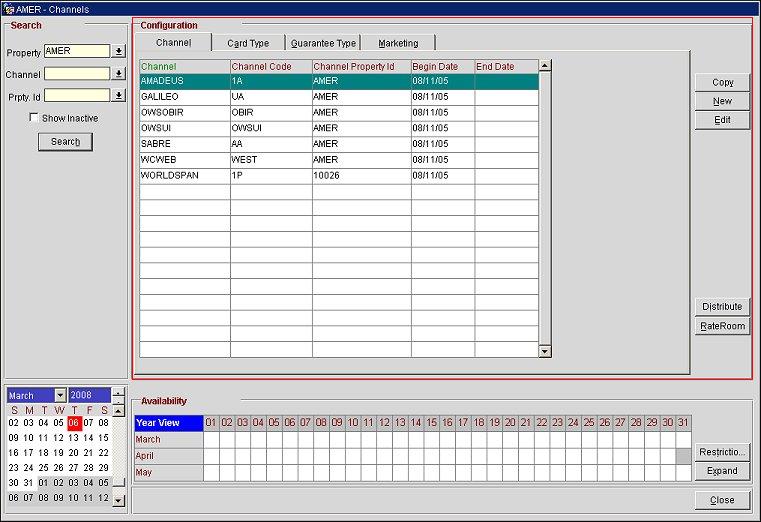
Task: Enable the Show Inactive checkbox
Action: pos(34,118)
